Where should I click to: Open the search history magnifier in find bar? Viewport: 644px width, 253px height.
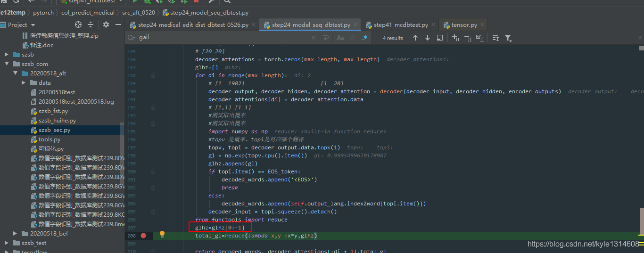[131, 37]
